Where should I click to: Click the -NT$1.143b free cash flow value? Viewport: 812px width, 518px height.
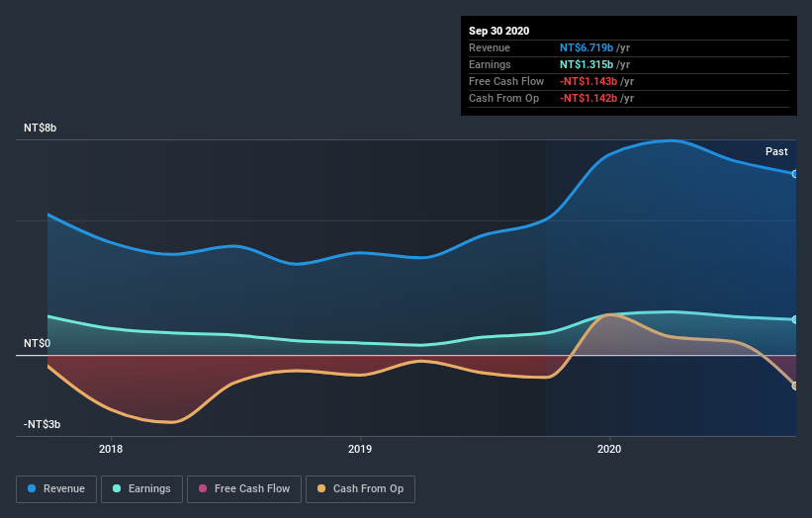point(588,81)
